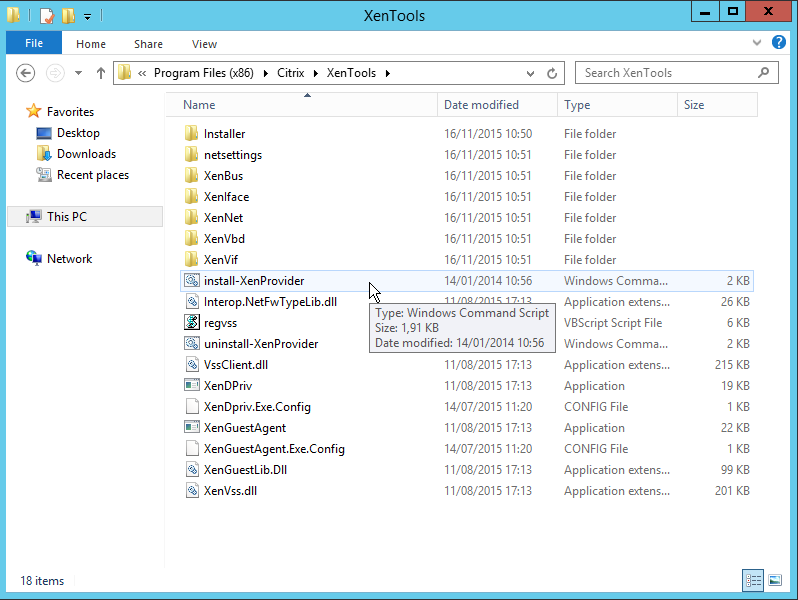This screenshot has width=798, height=600.
Task: Click the XenGuestAgent application icon
Action: tap(192, 427)
